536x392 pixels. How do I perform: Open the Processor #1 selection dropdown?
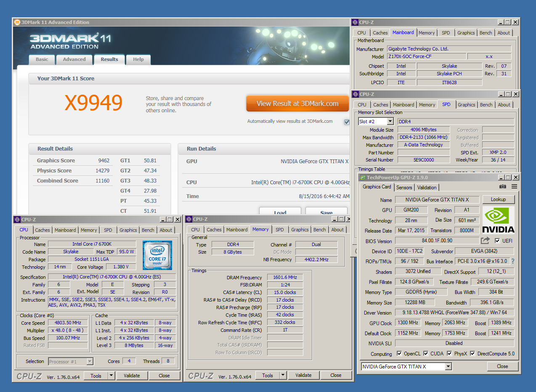[90, 361]
